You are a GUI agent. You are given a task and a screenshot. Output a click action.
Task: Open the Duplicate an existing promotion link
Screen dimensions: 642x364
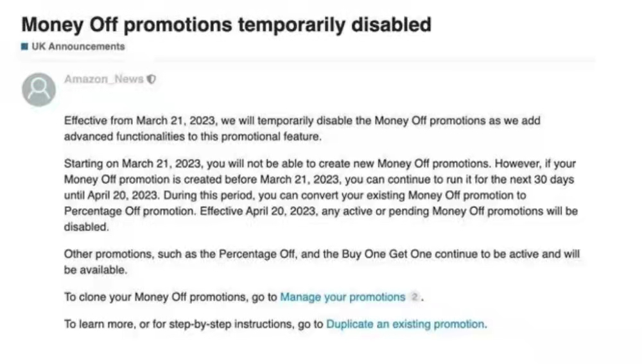(406, 324)
